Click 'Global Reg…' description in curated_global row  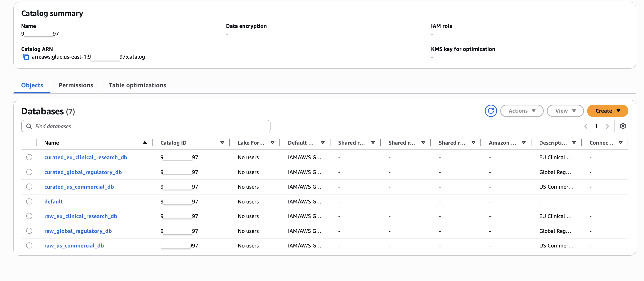[555, 172]
